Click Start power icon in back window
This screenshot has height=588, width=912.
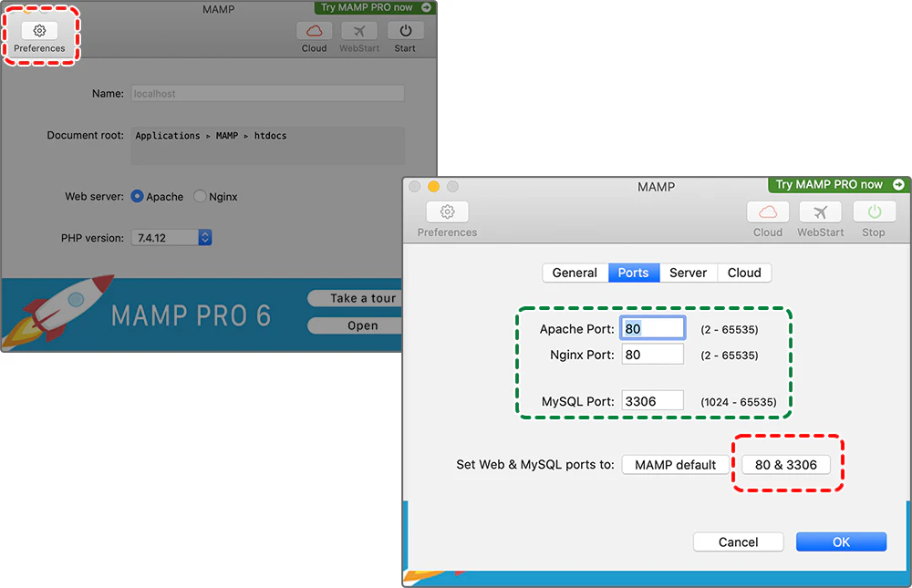(x=406, y=31)
